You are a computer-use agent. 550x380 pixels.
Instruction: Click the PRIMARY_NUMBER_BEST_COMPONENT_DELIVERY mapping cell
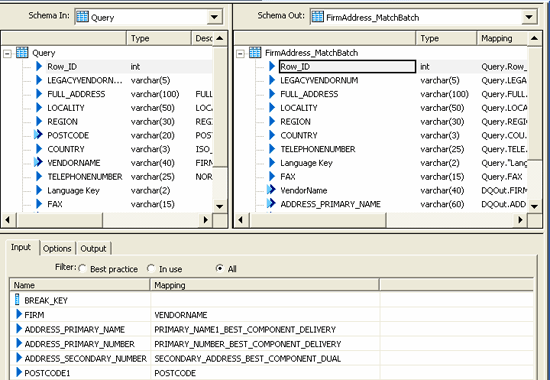point(265,344)
